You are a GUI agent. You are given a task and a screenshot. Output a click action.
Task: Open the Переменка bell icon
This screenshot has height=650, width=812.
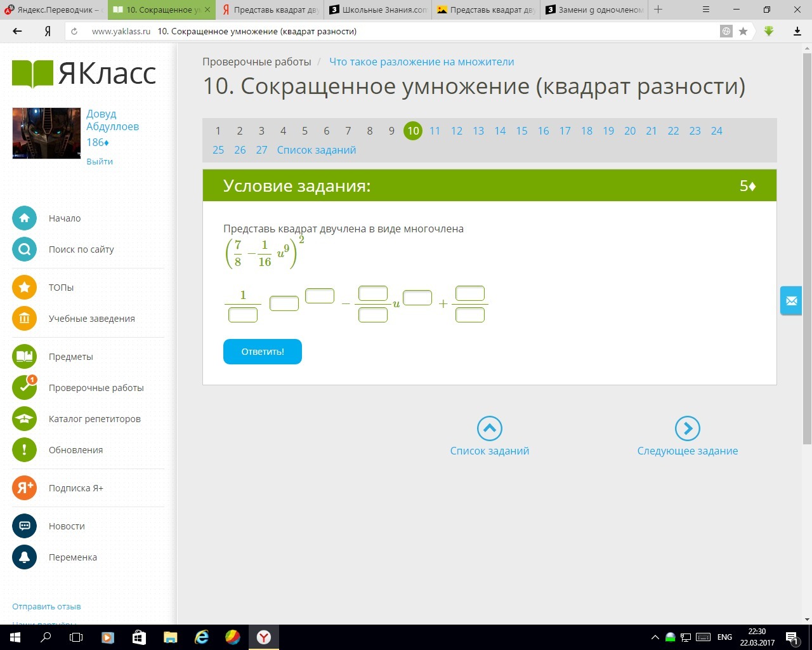click(x=24, y=557)
